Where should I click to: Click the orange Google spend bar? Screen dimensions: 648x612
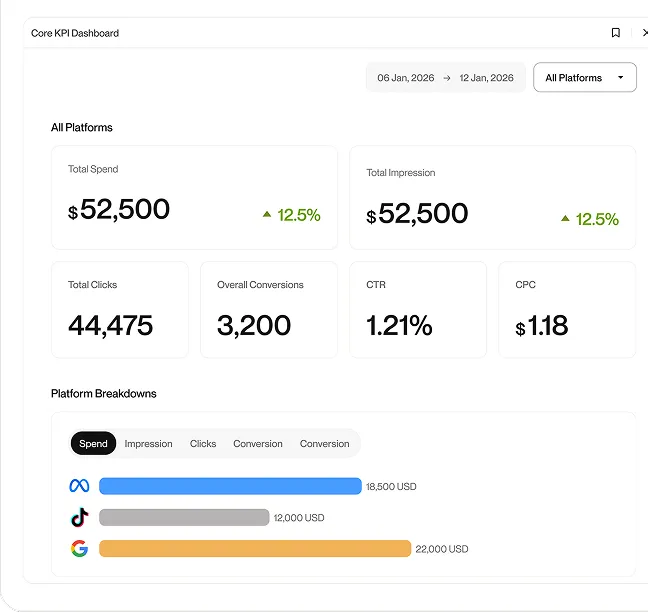pyautogui.click(x=255, y=548)
